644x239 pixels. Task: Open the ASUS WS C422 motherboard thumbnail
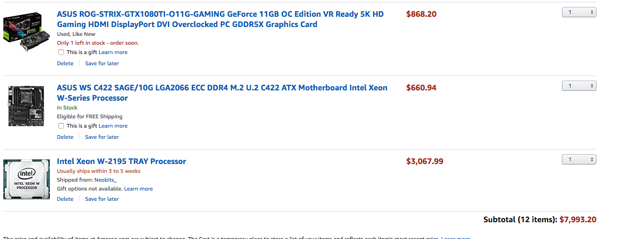pyautogui.click(x=27, y=106)
